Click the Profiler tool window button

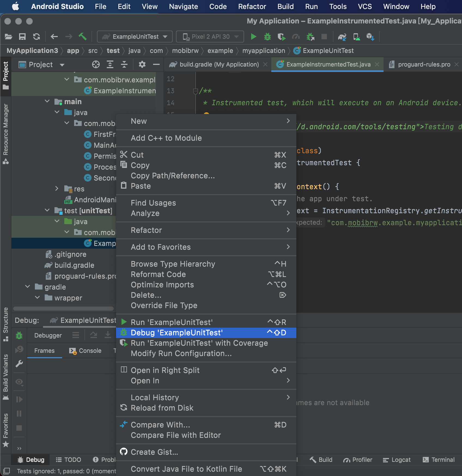[357, 460]
